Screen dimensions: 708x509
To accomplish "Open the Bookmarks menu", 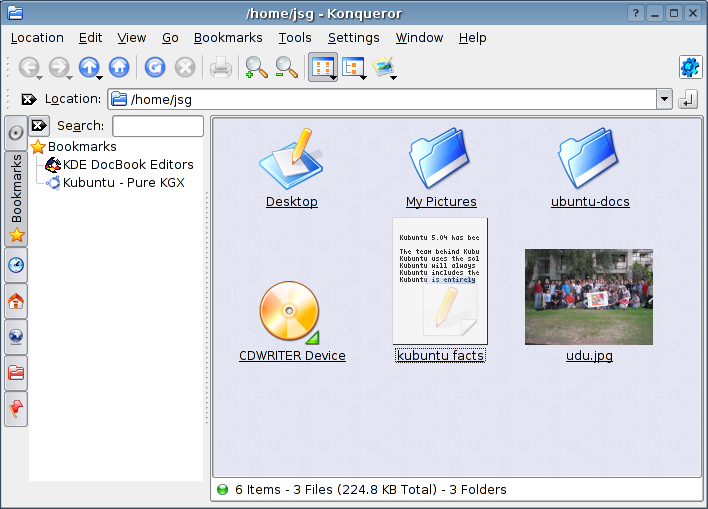I will click(x=228, y=38).
